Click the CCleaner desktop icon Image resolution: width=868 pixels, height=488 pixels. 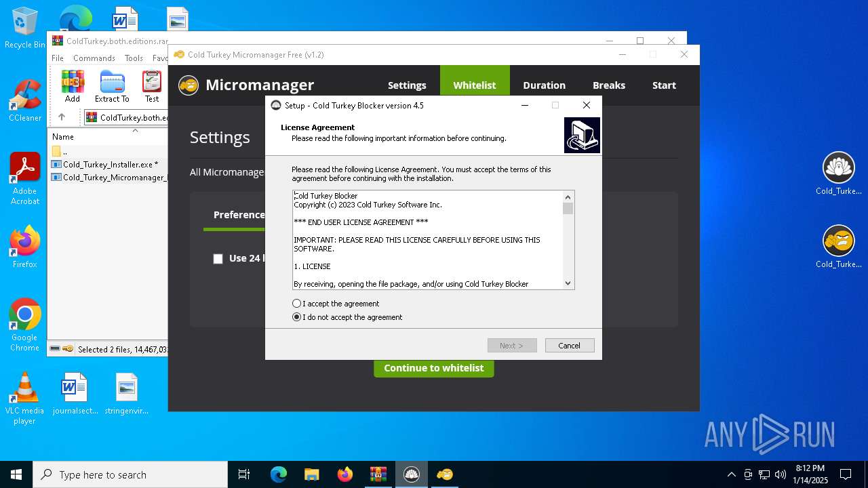(25, 100)
